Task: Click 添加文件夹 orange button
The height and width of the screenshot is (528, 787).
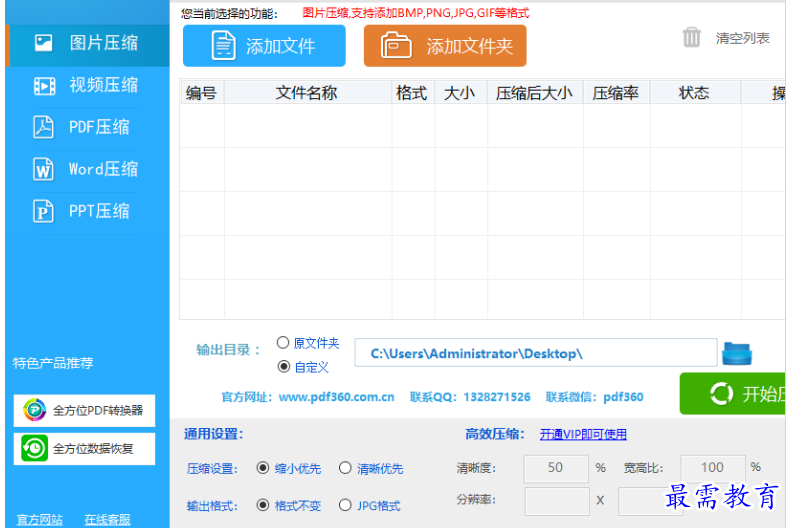Action: click(x=445, y=46)
